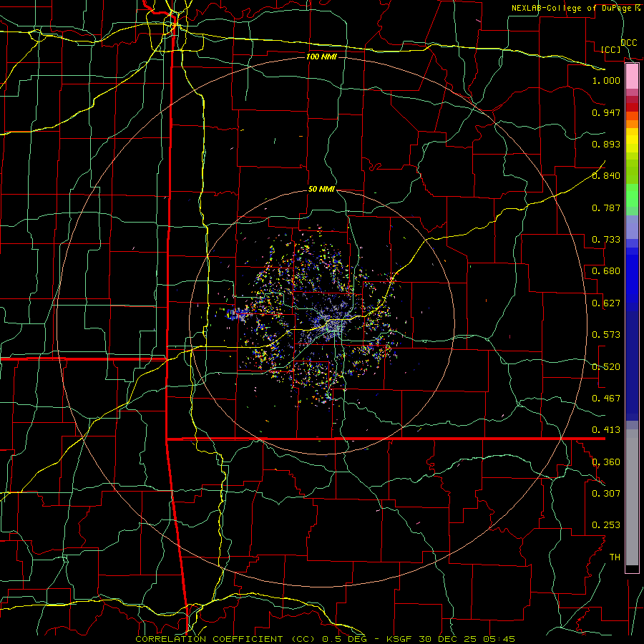Viewport: 644px width, 644px height.
Task: Click the 0.360 scale value
Action: click(606, 462)
